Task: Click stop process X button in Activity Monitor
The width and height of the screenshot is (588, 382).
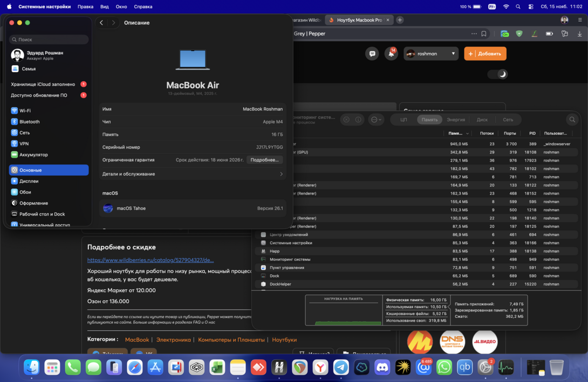Action: (346, 120)
